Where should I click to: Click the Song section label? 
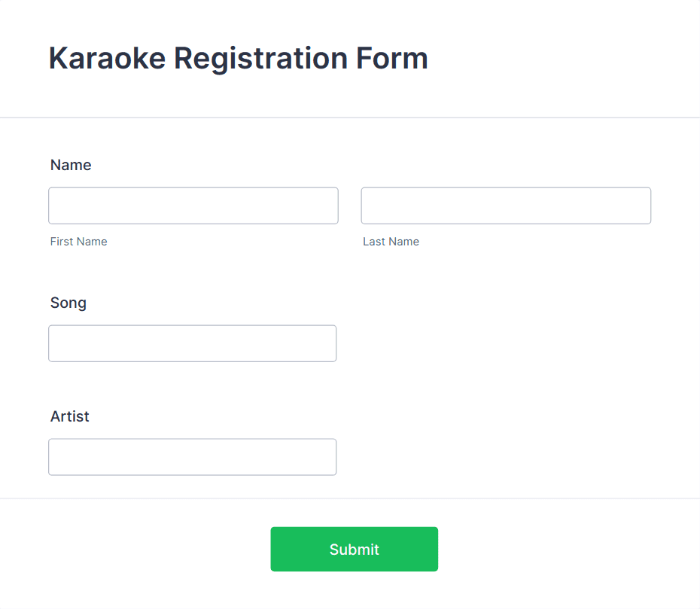[x=68, y=303]
